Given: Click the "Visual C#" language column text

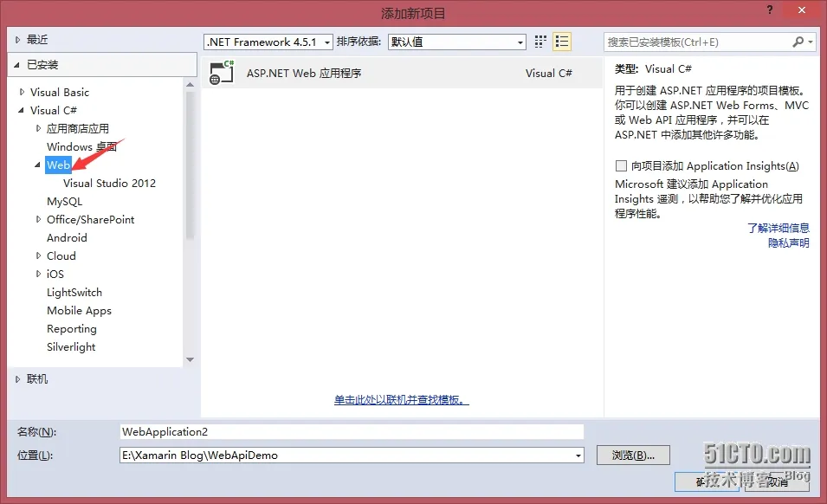Looking at the screenshot, I should click(548, 74).
